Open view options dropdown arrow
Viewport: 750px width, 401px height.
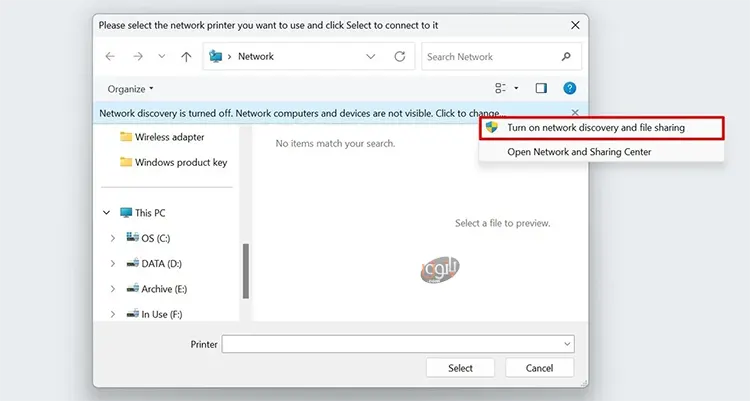[516, 88]
